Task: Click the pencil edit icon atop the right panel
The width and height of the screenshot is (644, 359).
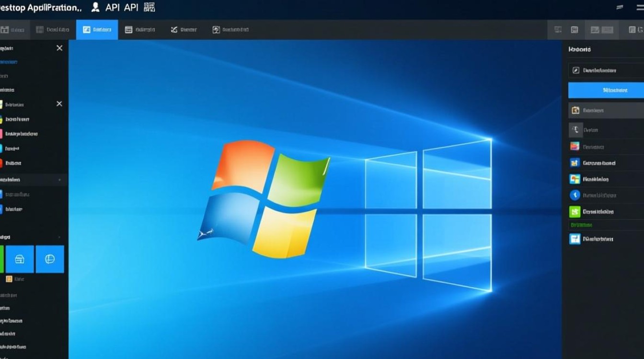Action: coord(575,70)
